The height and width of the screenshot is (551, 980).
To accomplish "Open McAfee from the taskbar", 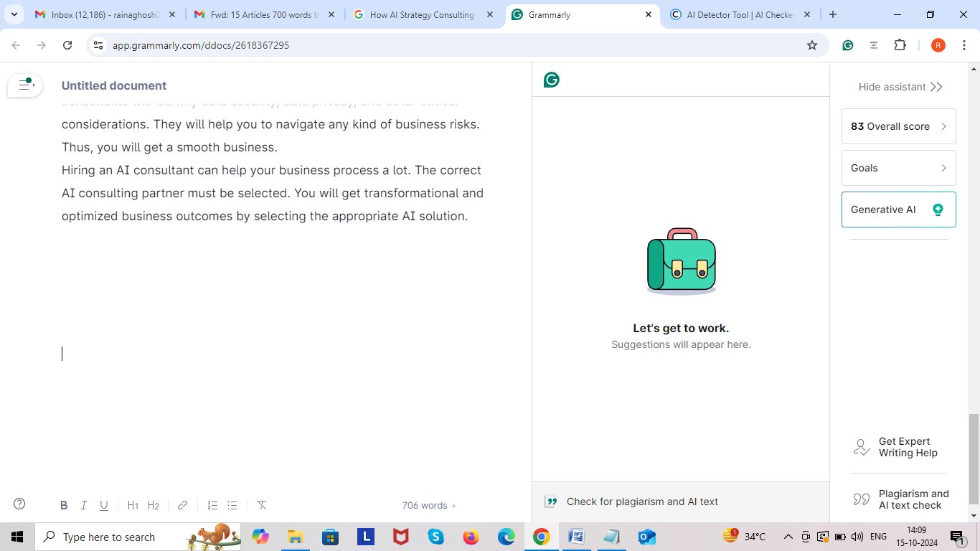I will pyautogui.click(x=400, y=537).
